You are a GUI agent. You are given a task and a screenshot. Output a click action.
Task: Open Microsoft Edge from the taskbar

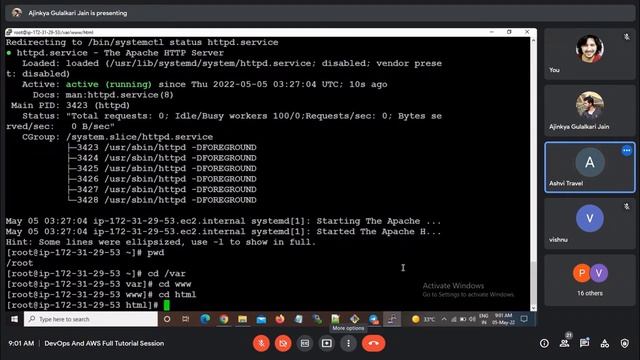tap(205, 319)
